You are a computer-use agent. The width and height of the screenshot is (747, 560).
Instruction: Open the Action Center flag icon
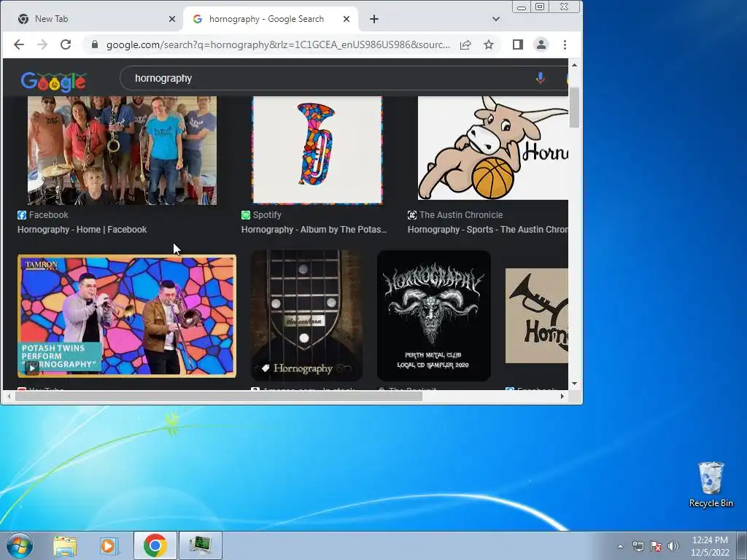point(656,546)
